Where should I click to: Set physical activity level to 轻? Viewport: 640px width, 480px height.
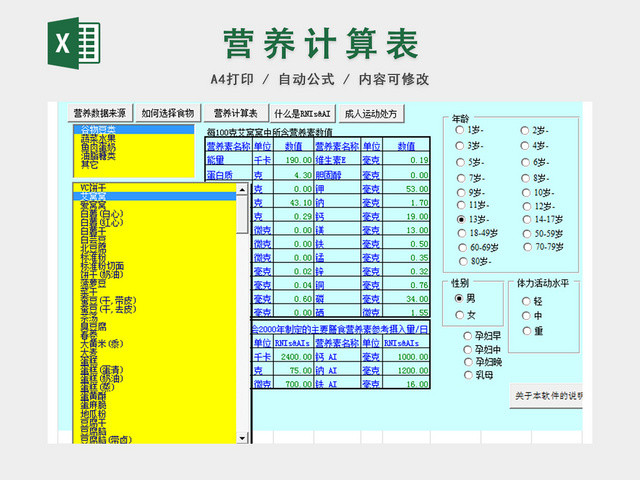[x=526, y=301]
